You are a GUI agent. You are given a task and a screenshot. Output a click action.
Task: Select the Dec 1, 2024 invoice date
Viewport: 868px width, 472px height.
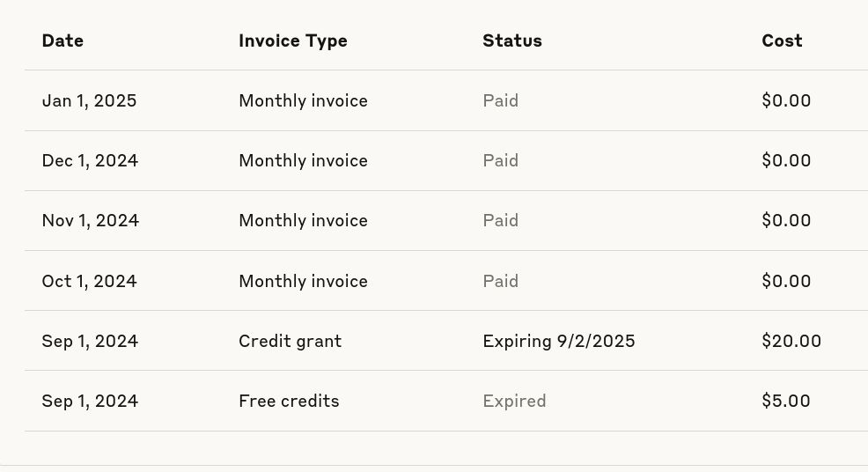tap(90, 160)
